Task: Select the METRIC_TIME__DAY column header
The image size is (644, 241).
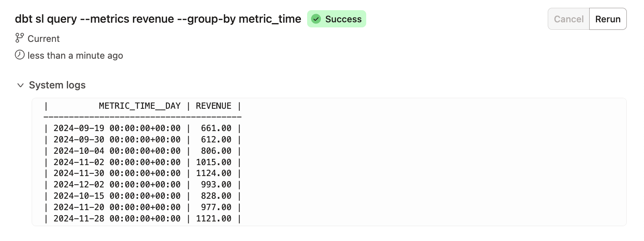Action: point(139,106)
